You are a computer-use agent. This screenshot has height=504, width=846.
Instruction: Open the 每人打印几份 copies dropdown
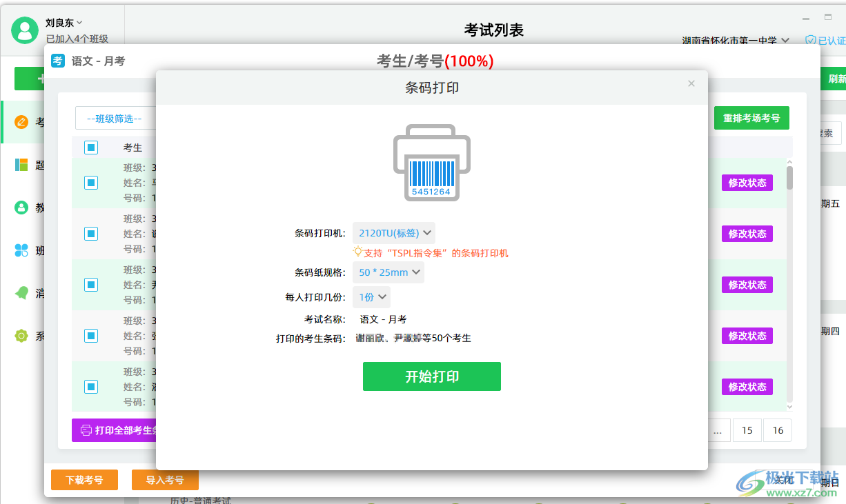click(x=371, y=297)
